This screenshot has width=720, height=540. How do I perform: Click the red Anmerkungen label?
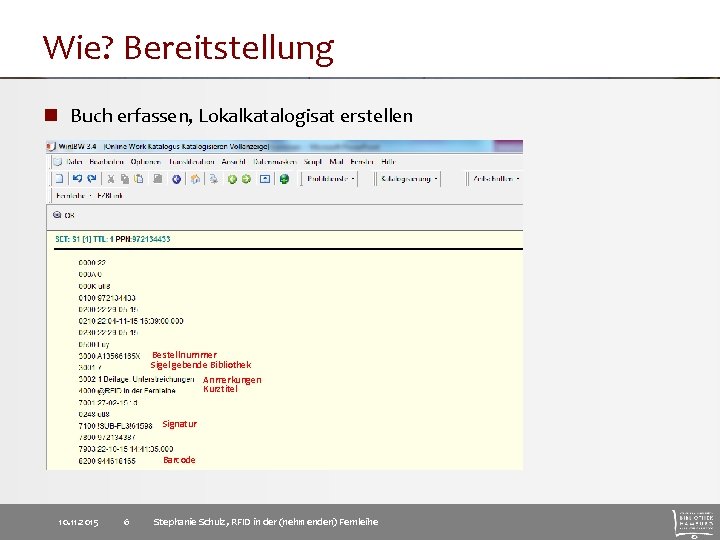(232, 380)
